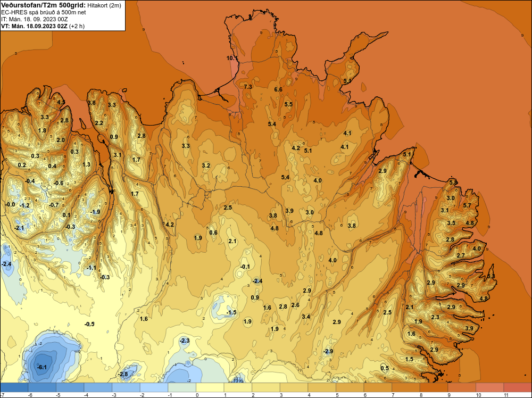The height and width of the screenshot is (398, 532).
Task: Click the '-1.5' temperature value
Action: click(231, 312)
